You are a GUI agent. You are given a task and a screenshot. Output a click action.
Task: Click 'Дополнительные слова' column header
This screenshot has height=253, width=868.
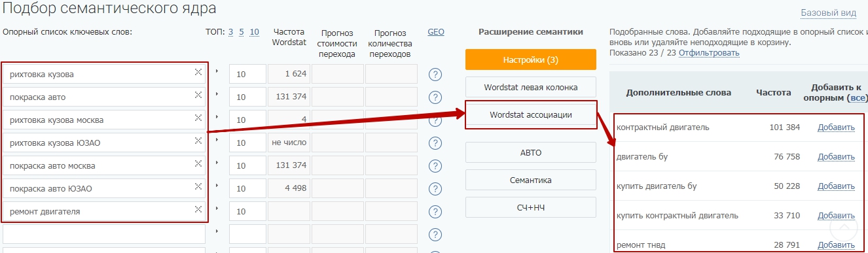pos(679,93)
